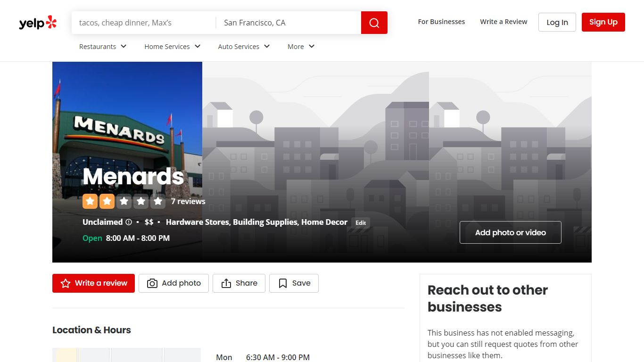The height and width of the screenshot is (362, 644).
Task: Click the Menards storefront photo
Action: click(x=127, y=162)
